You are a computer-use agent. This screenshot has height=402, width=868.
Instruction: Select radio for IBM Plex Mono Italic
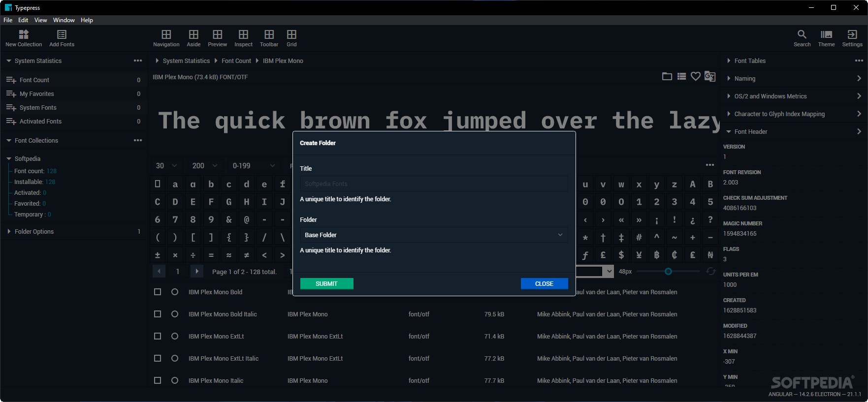point(175,380)
